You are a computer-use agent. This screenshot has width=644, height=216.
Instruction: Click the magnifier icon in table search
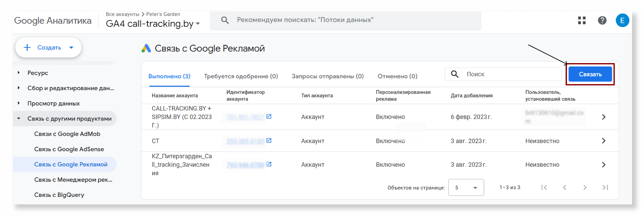(x=455, y=74)
